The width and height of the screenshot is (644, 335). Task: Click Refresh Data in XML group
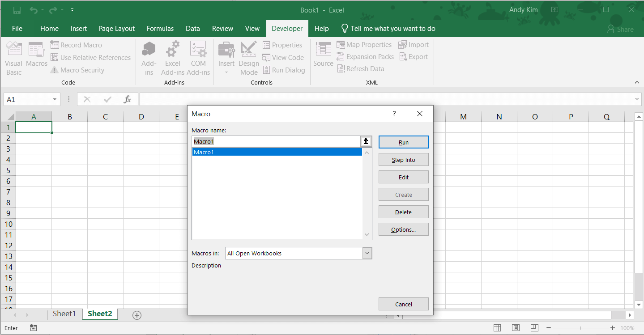tap(360, 69)
